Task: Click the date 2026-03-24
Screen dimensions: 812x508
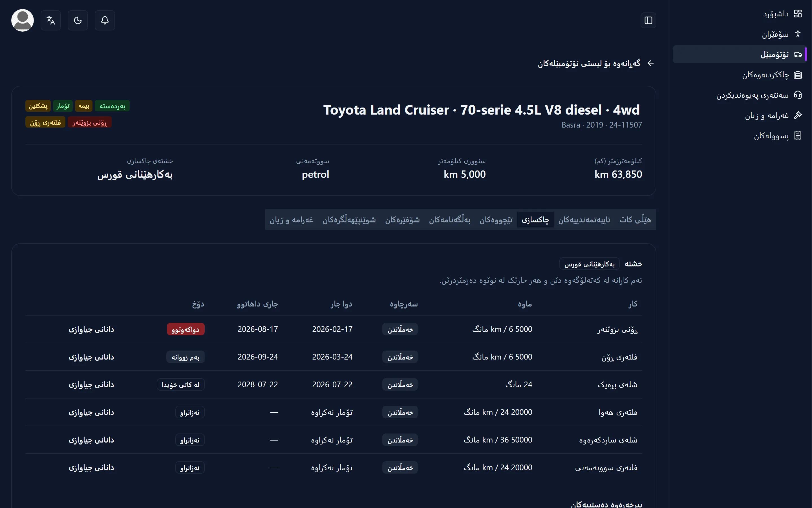Action: [332, 357]
